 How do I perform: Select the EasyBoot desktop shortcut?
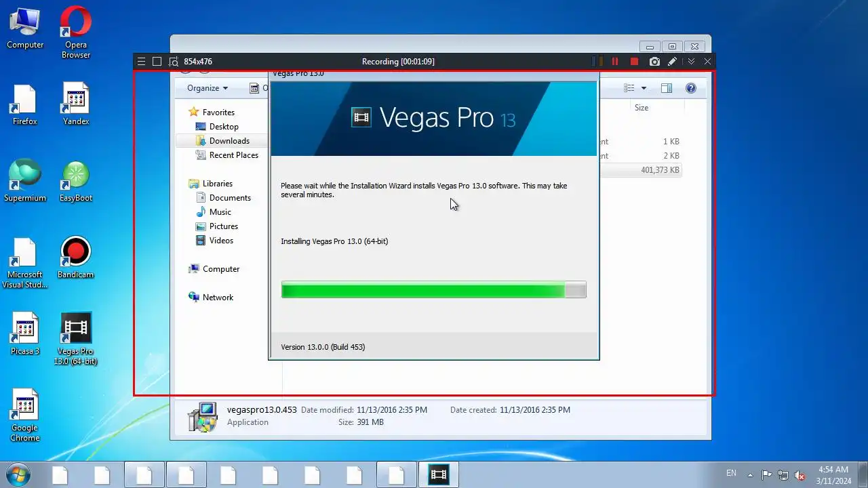pos(76,181)
